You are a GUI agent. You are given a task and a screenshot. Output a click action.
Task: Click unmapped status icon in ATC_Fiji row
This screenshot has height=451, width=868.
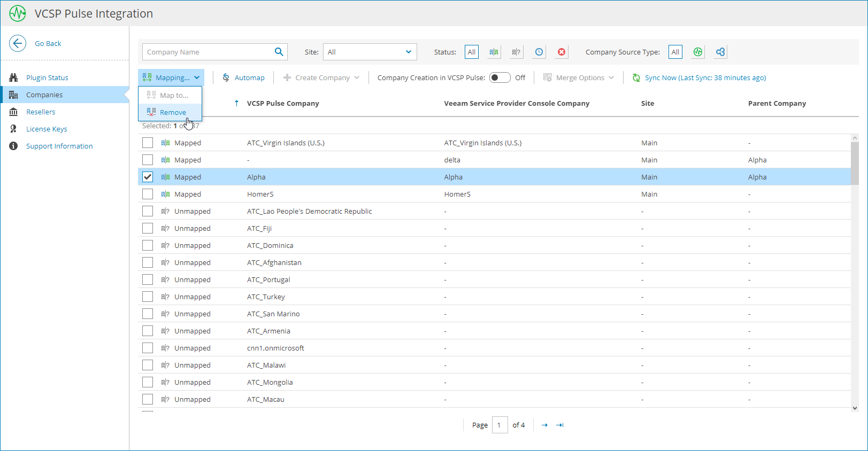point(165,228)
